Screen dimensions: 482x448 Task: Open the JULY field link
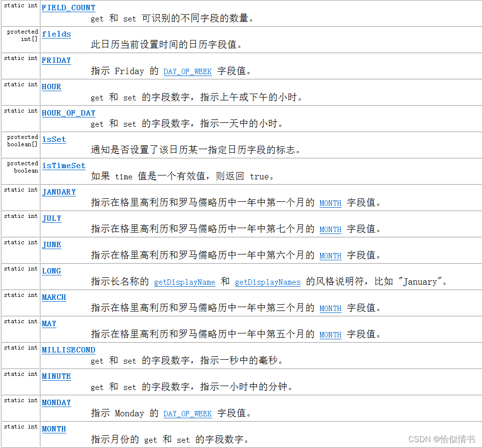click(51, 218)
